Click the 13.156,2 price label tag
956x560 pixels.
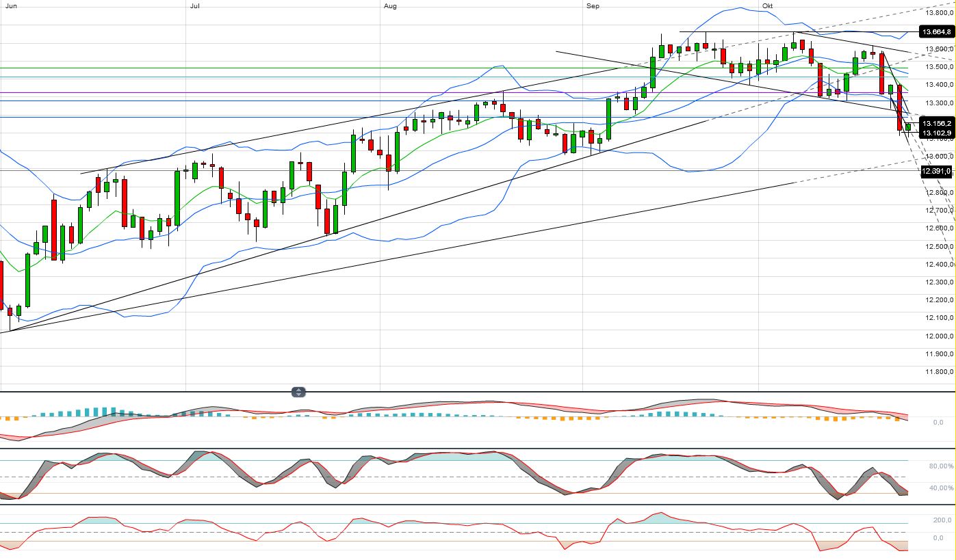tap(936, 123)
